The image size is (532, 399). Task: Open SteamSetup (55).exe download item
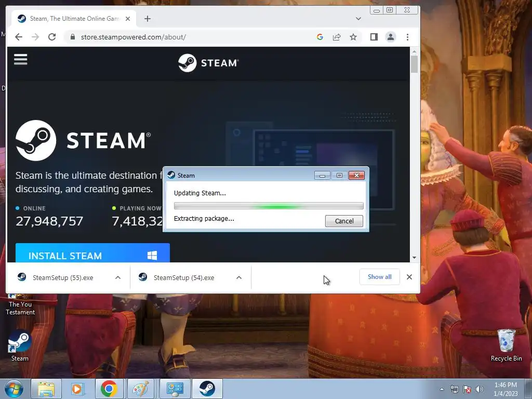pos(63,277)
